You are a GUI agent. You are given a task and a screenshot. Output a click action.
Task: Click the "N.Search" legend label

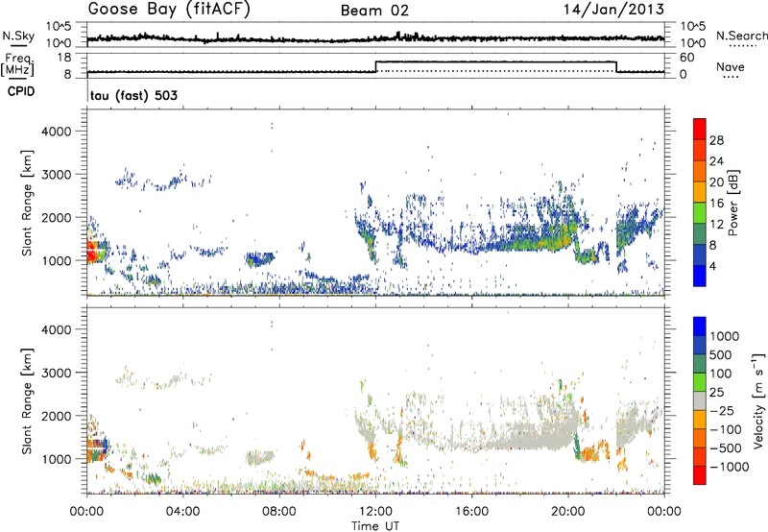(x=742, y=36)
